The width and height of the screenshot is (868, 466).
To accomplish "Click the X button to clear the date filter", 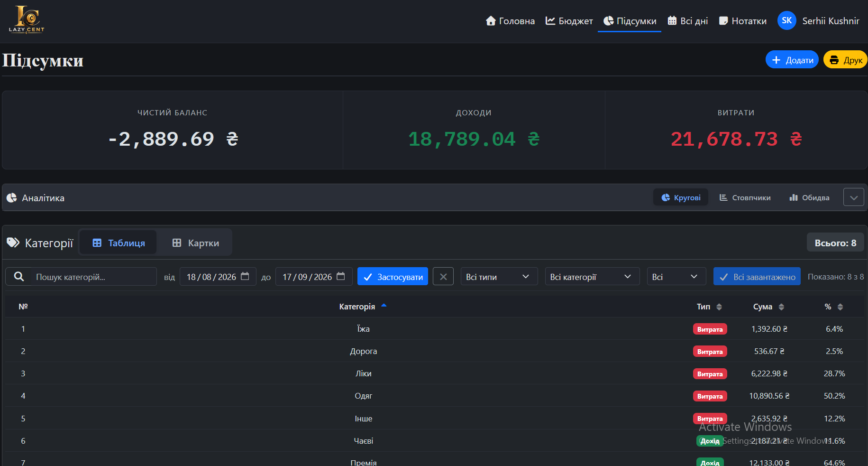I will click(x=443, y=277).
